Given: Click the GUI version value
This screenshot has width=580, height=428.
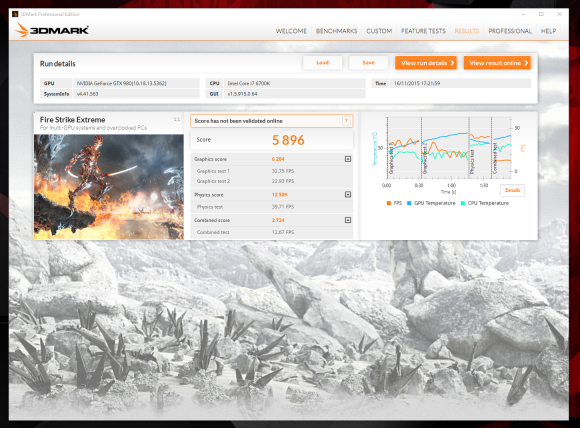Looking at the screenshot, I should point(242,94).
